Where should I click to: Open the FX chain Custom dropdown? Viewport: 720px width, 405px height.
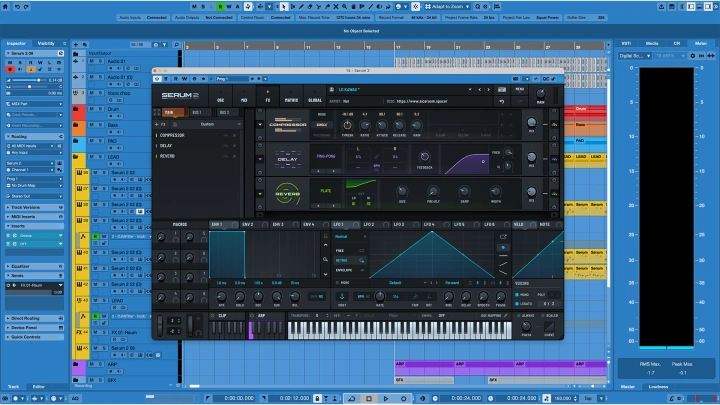click(208, 124)
